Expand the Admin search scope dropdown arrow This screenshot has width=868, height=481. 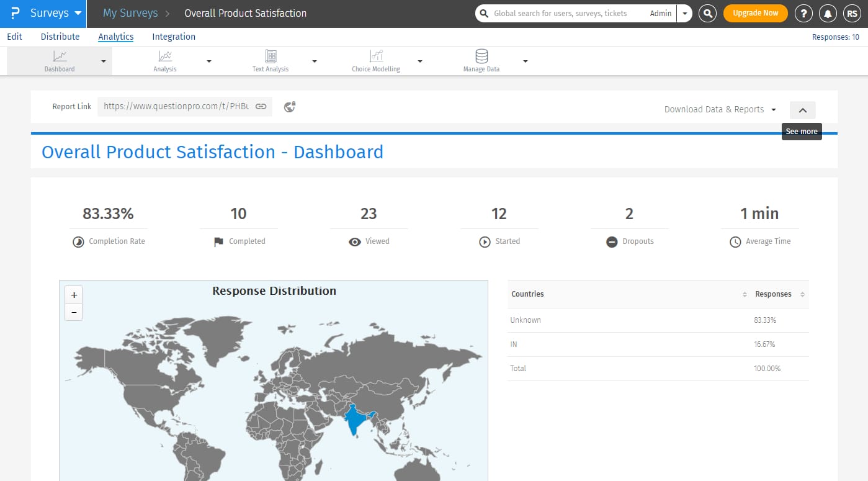[x=684, y=13]
